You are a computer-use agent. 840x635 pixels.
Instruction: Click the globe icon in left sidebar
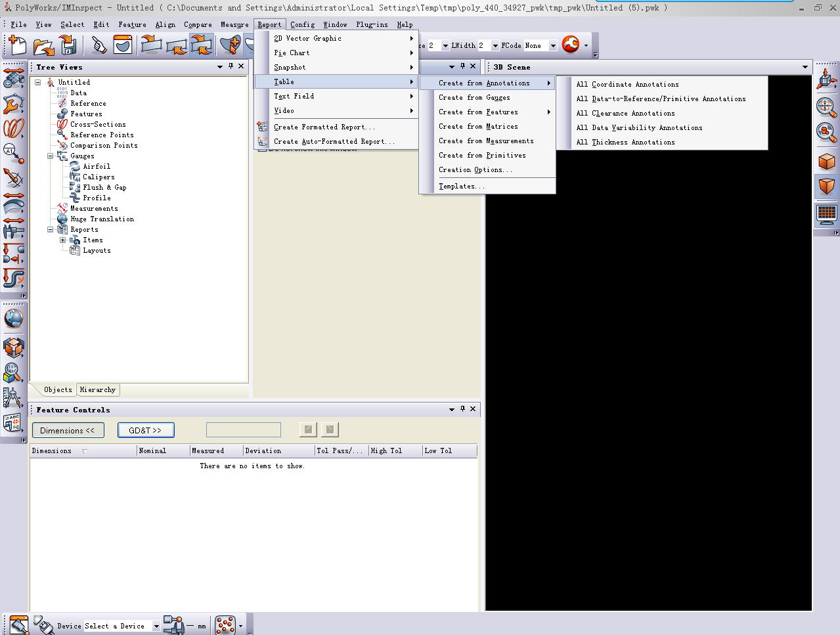click(x=13, y=319)
